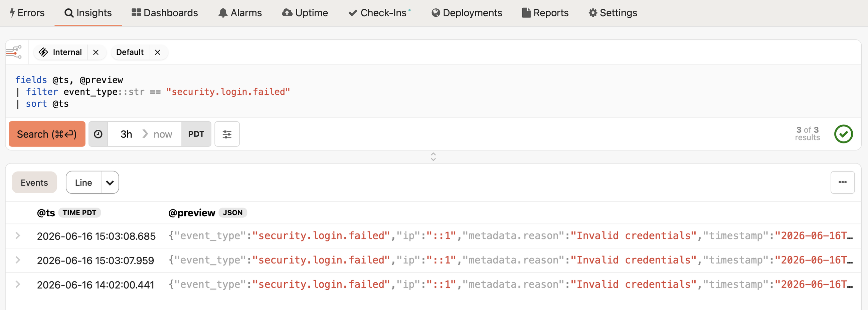Viewport: 868px width, 310px height.
Task: Expand the 15:03:08.685 event row
Action: 18,235
